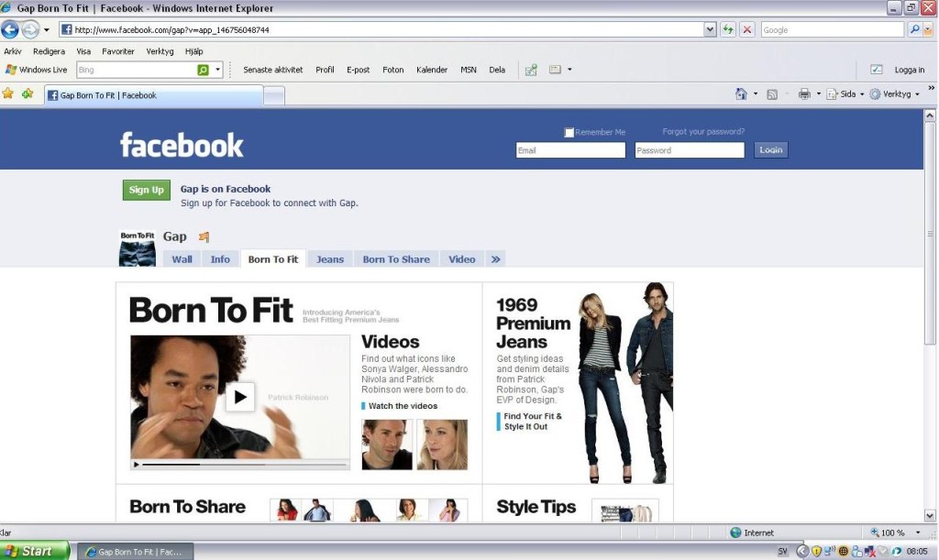Open E-post in Windows Live toolbar
Viewport: 939px width, 560px height.
[359, 70]
